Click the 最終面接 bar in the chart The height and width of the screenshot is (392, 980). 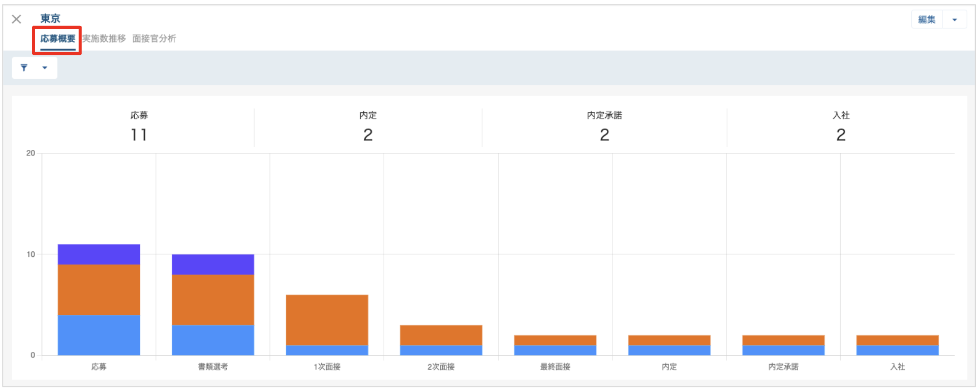pos(555,345)
